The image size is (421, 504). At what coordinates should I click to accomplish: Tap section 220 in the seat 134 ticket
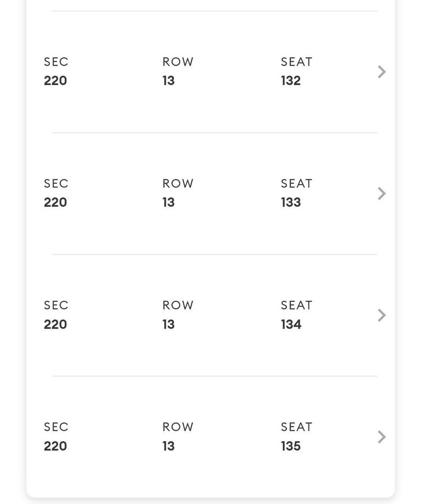click(55, 324)
